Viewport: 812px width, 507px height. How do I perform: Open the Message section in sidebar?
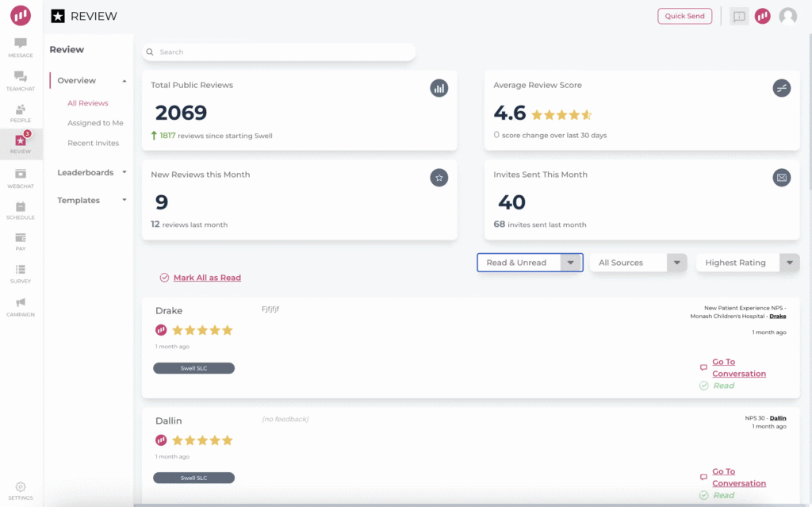pos(21,47)
